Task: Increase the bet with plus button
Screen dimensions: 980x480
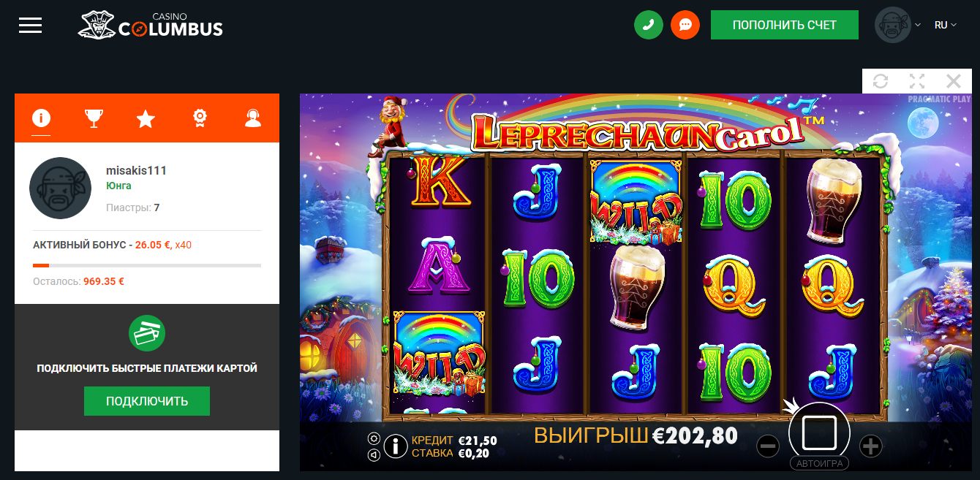Action: coord(870,446)
